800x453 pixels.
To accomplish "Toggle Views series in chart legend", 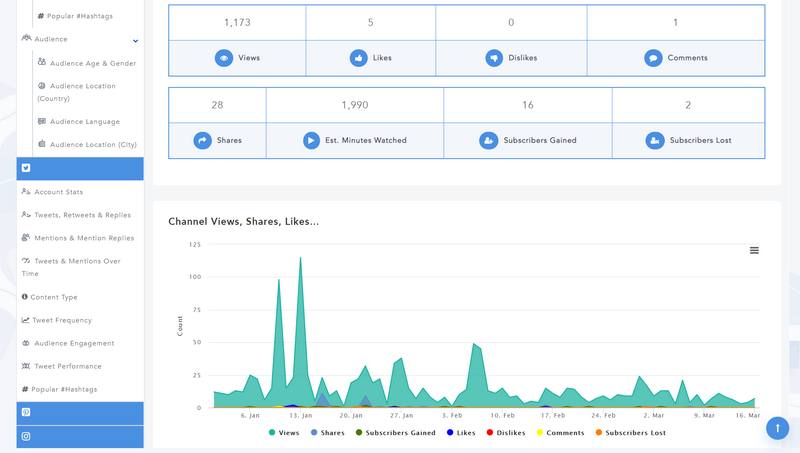I will [x=284, y=433].
